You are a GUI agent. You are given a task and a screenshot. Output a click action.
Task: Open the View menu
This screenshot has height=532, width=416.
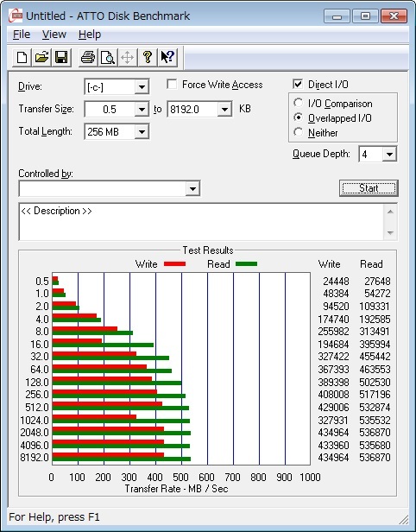point(54,35)
